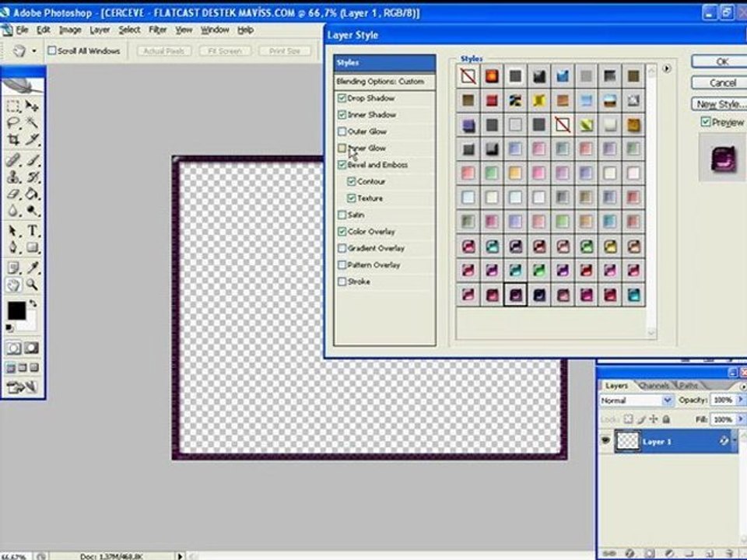Check Scroll All Windows option

point(52,51)
